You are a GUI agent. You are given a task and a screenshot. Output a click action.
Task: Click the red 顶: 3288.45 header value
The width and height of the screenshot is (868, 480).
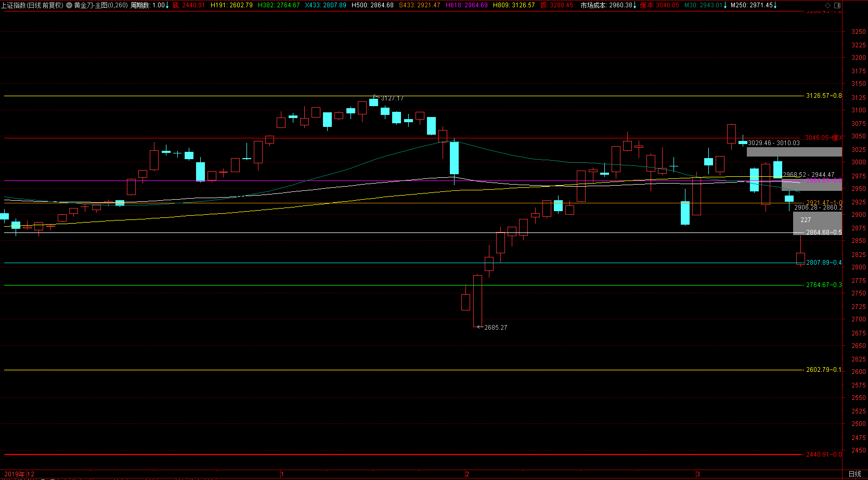coord(557,5)
